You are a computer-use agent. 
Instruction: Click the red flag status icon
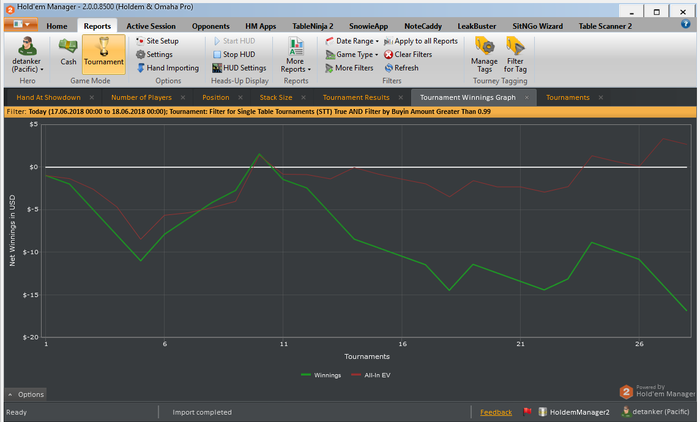point(527,411)
